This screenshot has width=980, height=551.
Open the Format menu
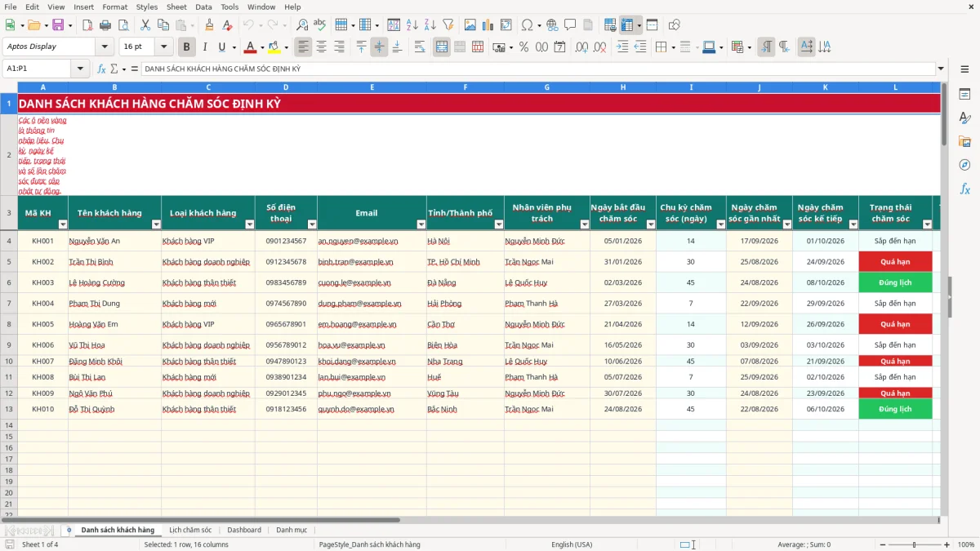114,7
